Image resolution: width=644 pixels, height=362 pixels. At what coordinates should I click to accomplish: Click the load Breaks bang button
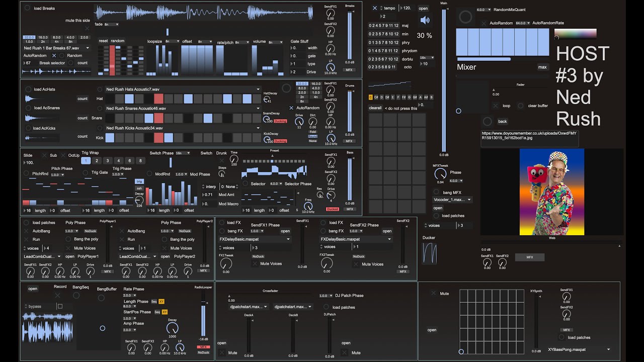pos(28,8)
